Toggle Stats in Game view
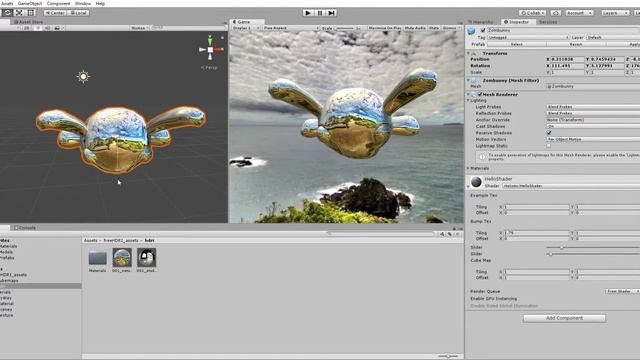 coord(434,28)
